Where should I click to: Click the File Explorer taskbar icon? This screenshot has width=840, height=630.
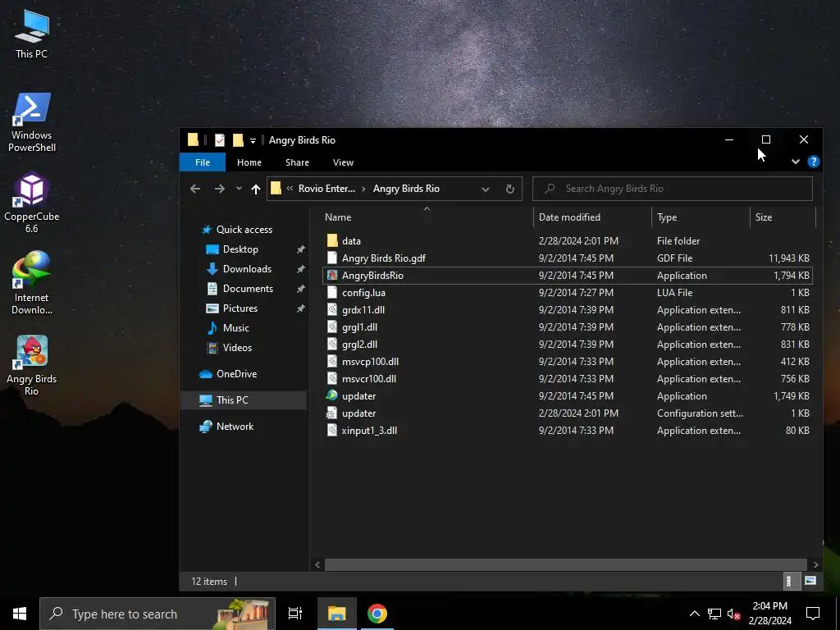(337, 614)
